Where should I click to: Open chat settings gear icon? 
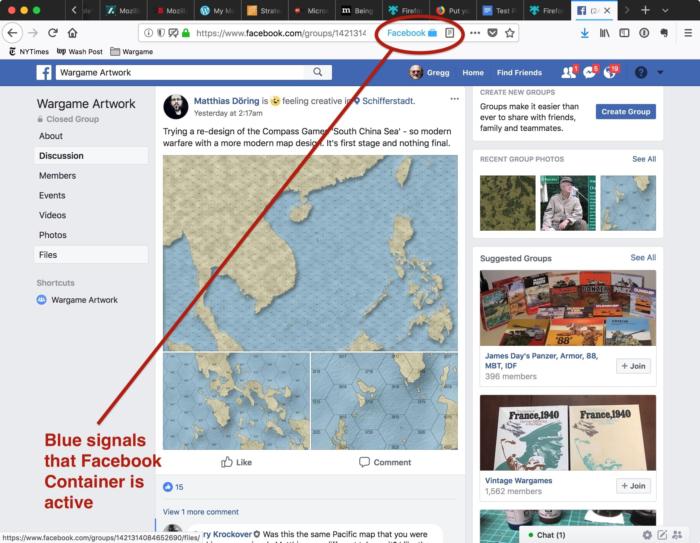coord(647,535)
